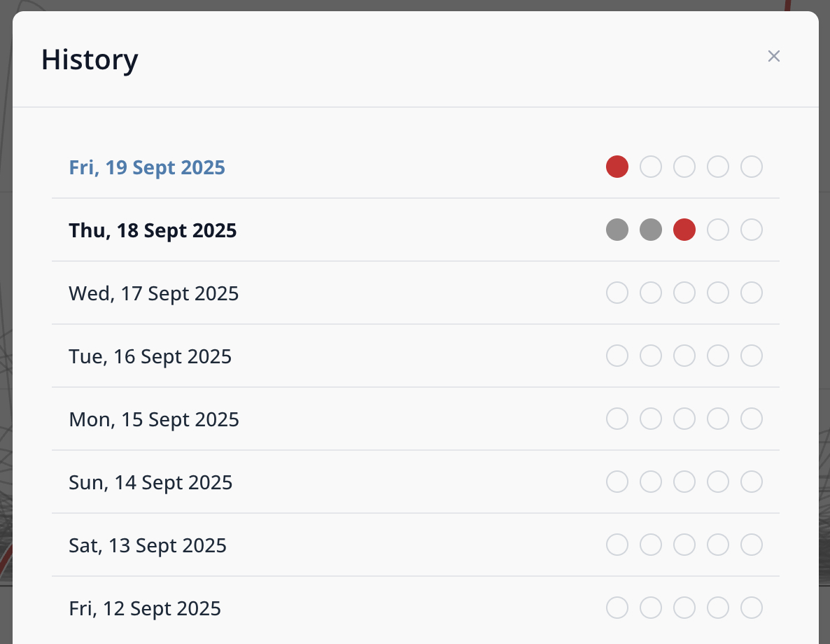830x644 pixels.
Task: Click the first dot for Wed, 17 Sept
Action: [x=617, y=293]
